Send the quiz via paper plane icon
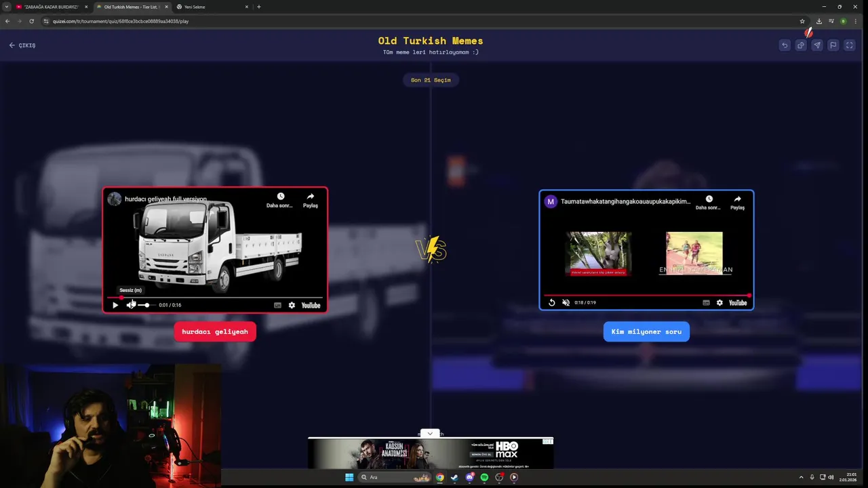The height and width of the screenshot is (488, 868). click(817, 45)
